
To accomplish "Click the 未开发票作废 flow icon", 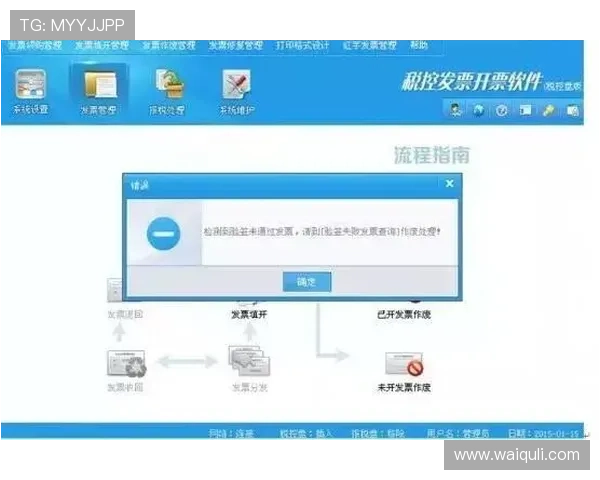I will pos(404,364).
